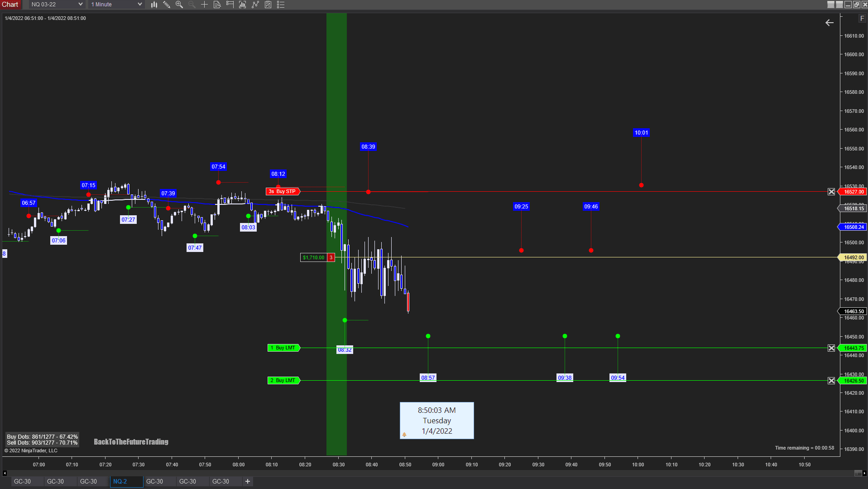Click the 16426.50 green price axis marker

pos(852,381)
